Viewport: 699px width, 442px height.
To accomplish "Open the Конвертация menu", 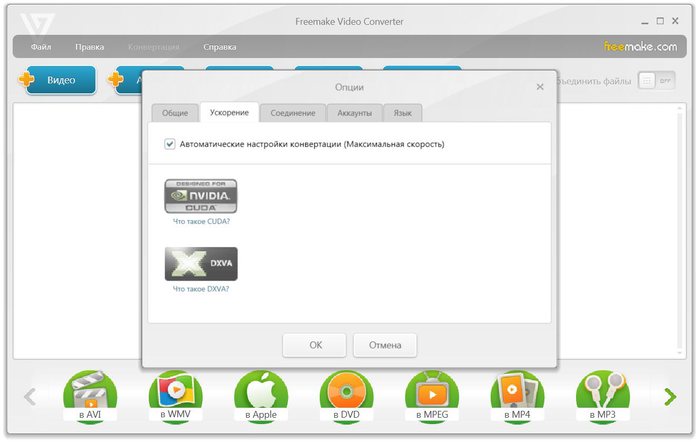I will tap(153, 47).
